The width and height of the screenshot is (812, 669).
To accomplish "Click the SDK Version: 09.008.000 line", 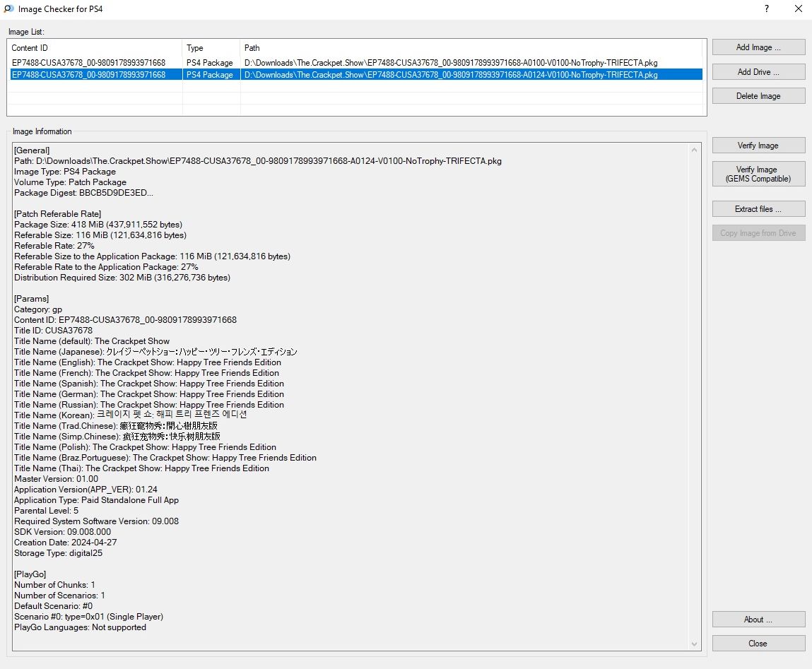I will click(63, 532).
